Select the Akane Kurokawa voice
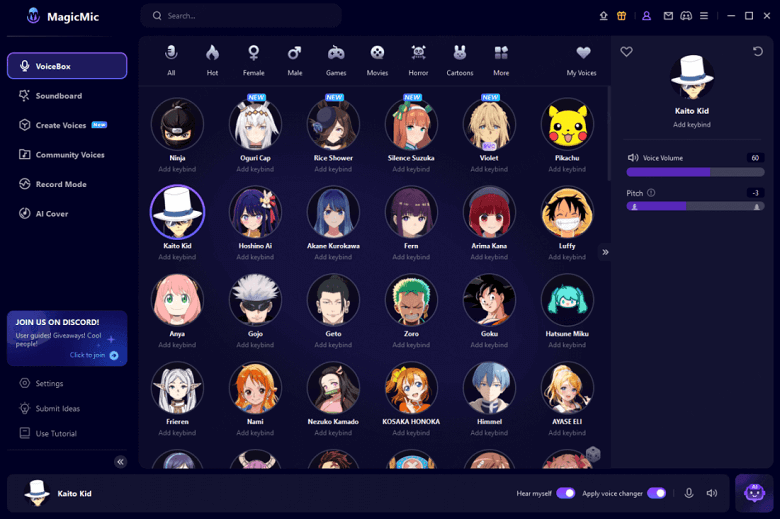Image resolution: width=780 pixels, height=519 pixels. click(x=333, y=212)
